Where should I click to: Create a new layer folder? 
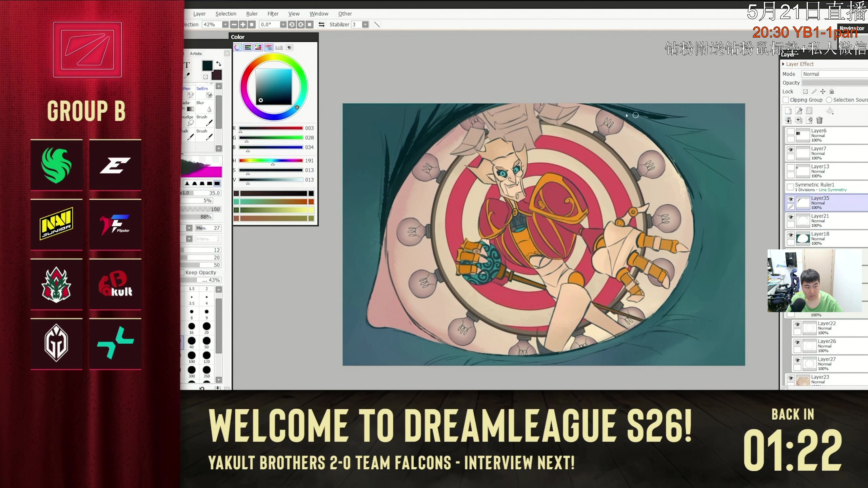pos(809,111)
